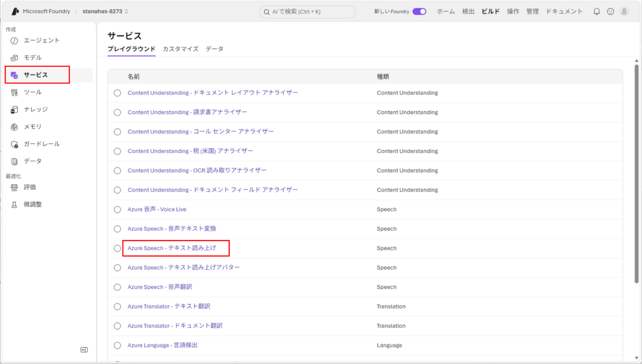
Task: Open Content Understanding - OCR 読み取りアナライザー link
Action: pos(197,170)
